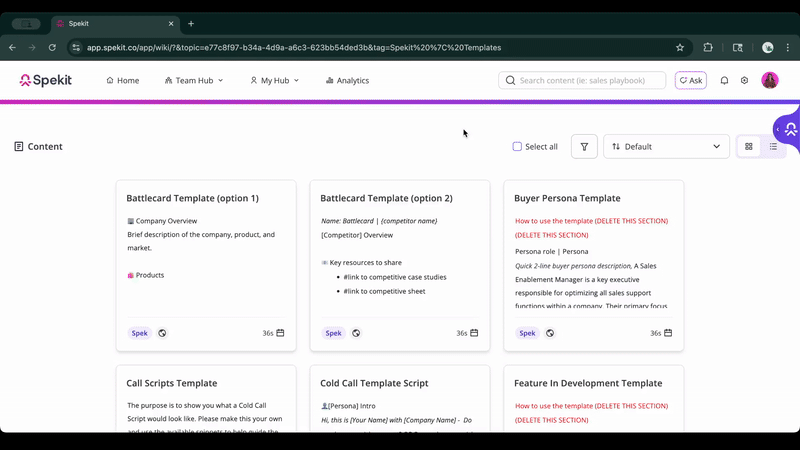Screen dimensions: 800x450
Task: Expand the My Hub menu
Action: coord(274,81)
